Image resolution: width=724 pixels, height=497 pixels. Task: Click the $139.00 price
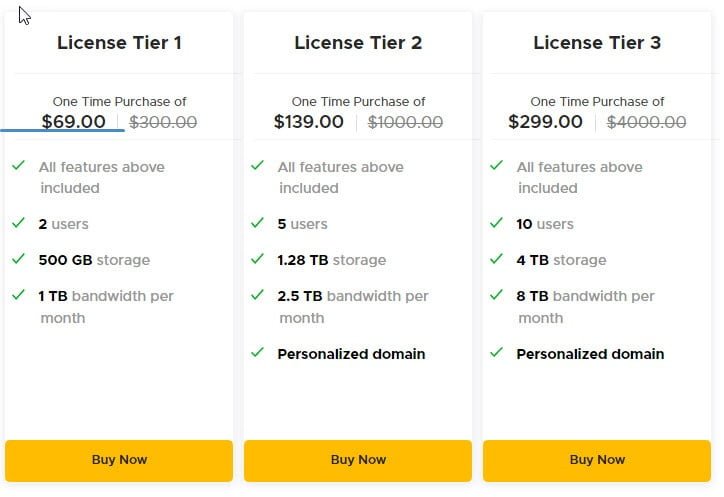[x=308, y=122]
